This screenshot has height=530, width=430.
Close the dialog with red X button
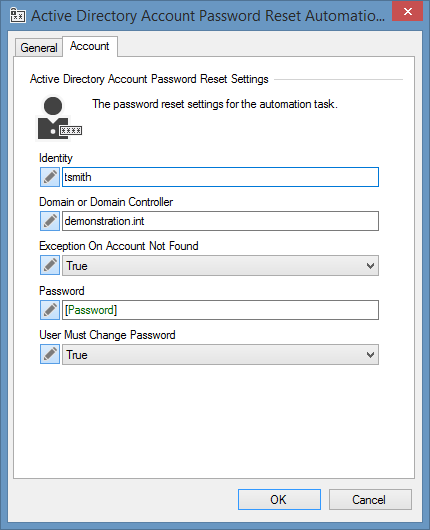coord(408,11)
